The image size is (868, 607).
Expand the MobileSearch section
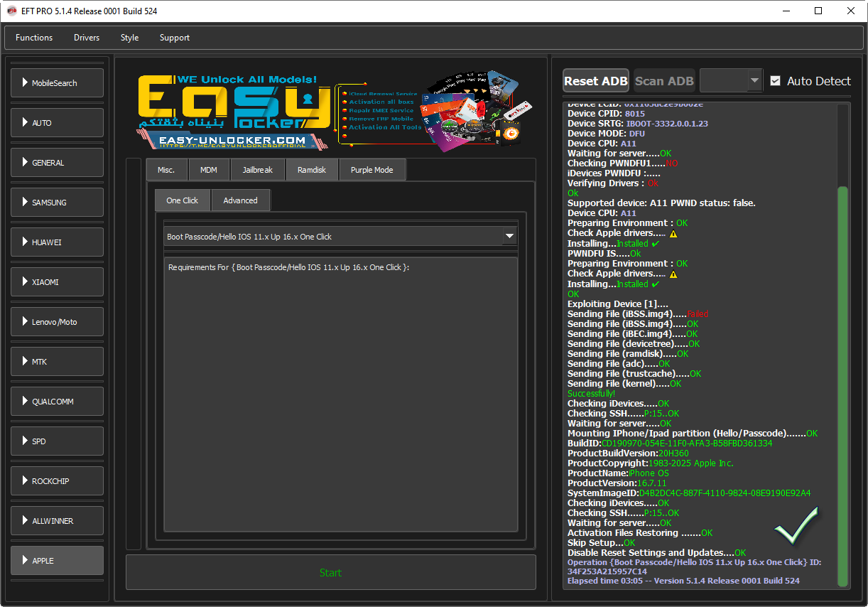coord(57,83)
